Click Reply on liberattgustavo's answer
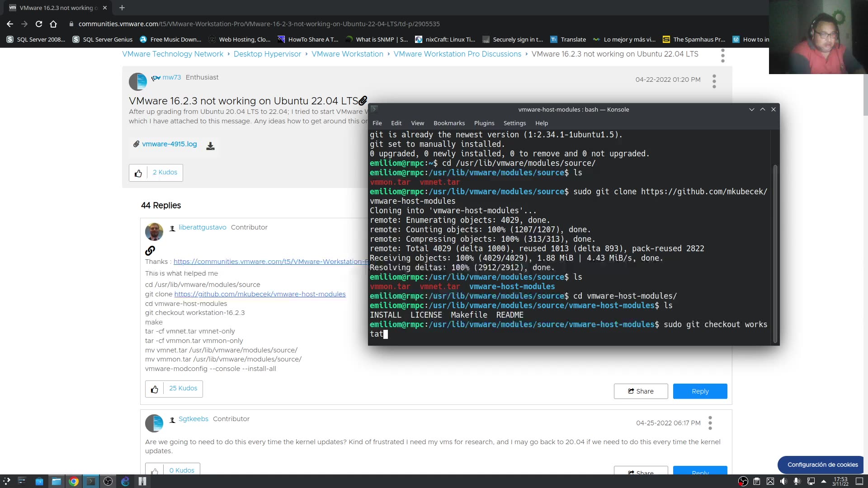The height and width of the screenshot is (488, 868). pos(699,391)
